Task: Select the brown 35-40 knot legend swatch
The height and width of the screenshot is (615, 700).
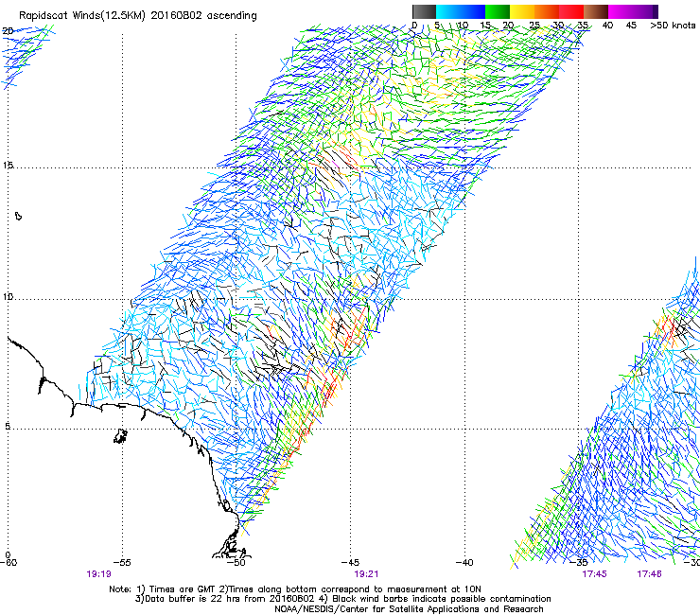Action: (596, 11)
